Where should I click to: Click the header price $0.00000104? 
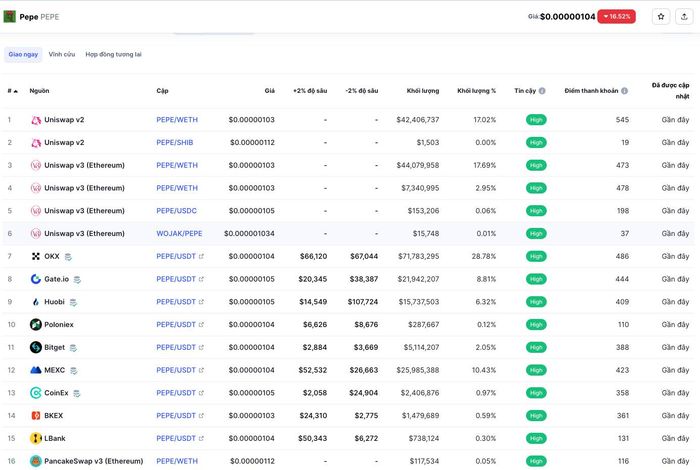[x=567, y=17]
